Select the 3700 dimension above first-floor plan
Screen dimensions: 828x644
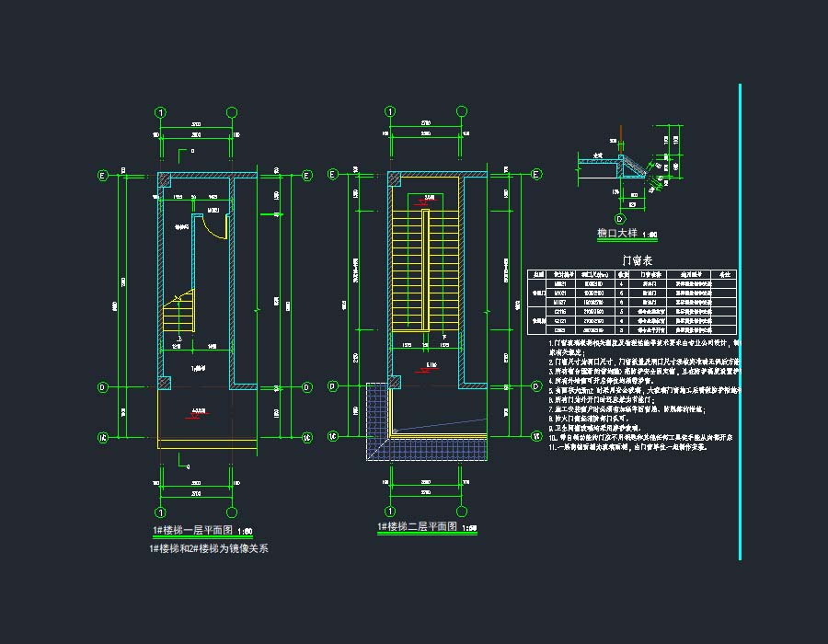196,124
